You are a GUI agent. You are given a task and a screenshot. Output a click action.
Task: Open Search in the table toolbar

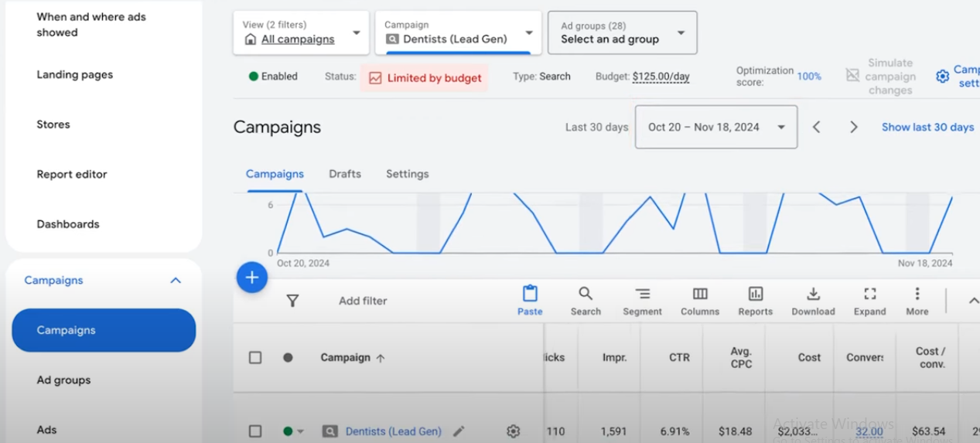pos(586,301)
